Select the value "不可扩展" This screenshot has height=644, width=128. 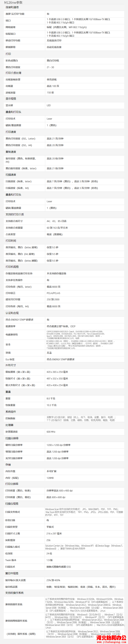coord(52,471)
